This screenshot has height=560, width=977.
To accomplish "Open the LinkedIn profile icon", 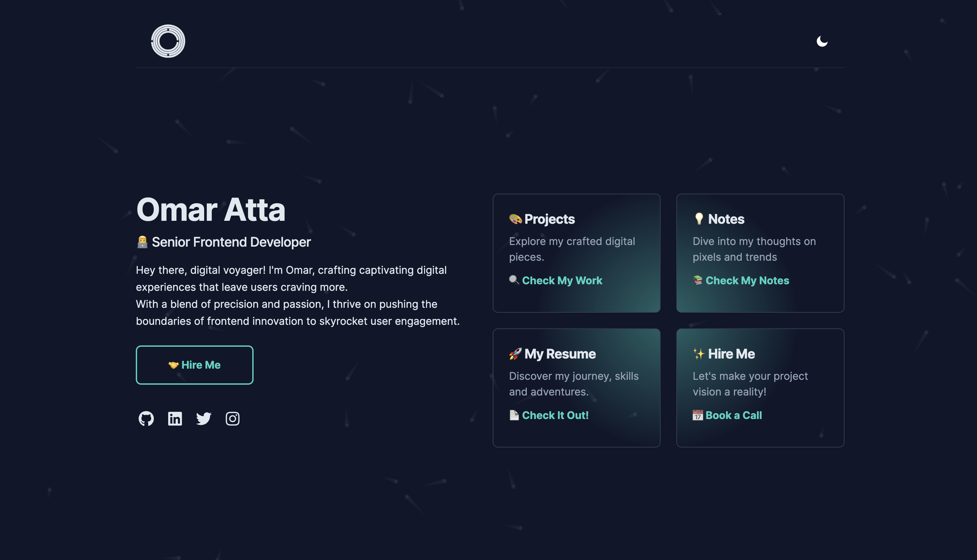I will pyautogui.click(x=175, y=418).
